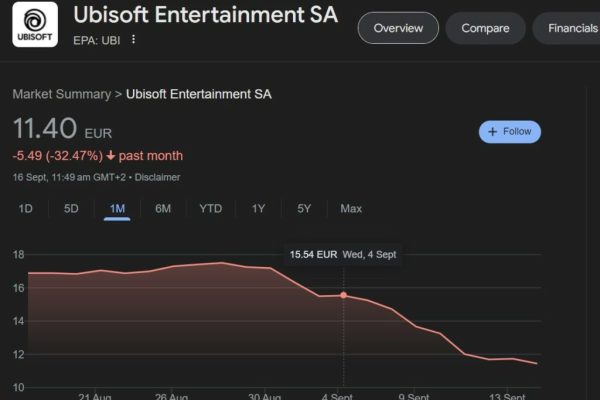Click the down arrow icon beside past month
The width and height of the screenshot is (600, 400).
[111, 156]
